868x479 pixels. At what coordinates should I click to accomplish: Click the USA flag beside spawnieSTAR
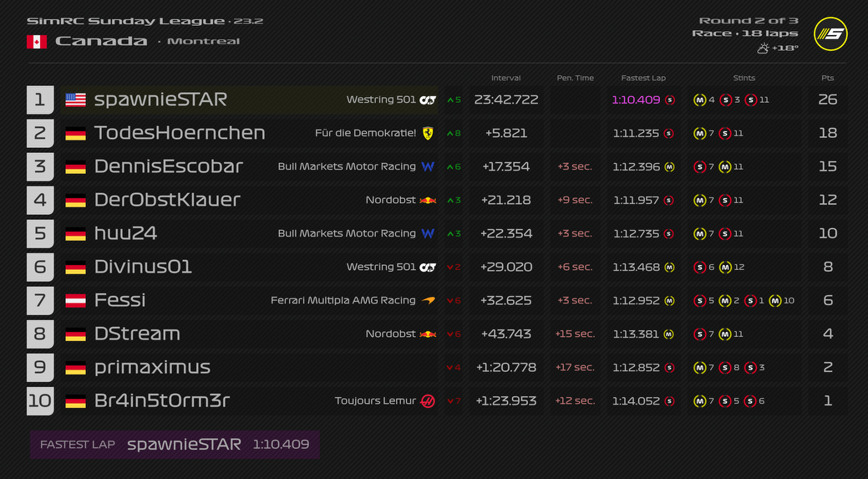(75, 99)
